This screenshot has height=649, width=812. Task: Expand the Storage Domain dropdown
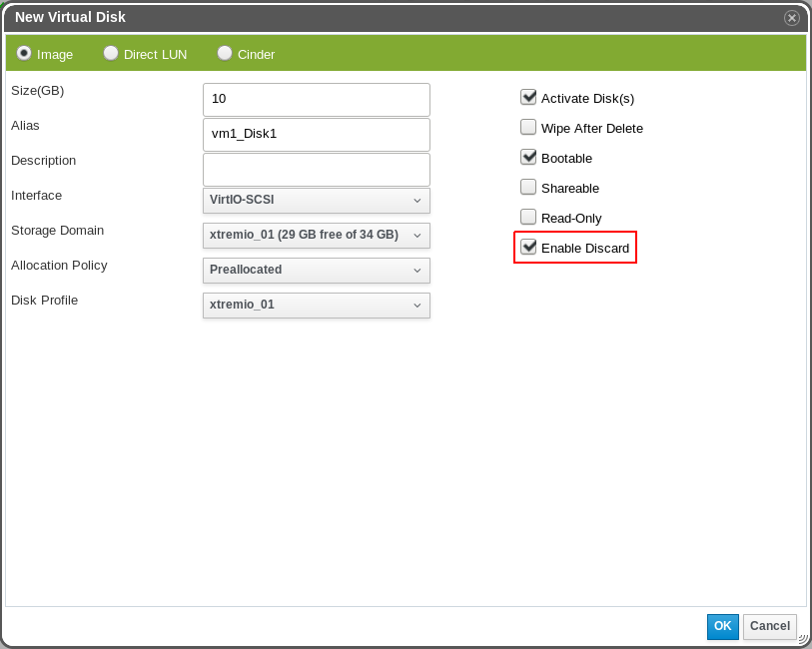[316, 236]
